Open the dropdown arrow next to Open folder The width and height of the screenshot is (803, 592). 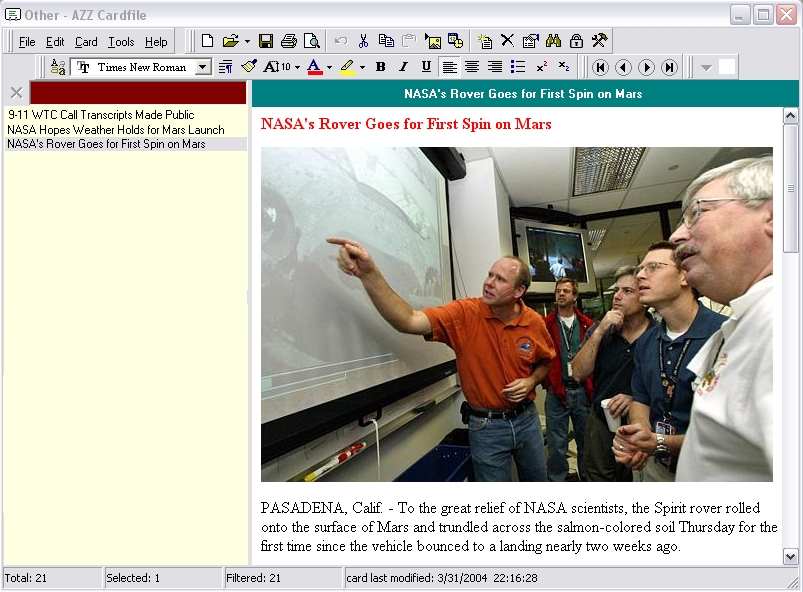point(246,41)
